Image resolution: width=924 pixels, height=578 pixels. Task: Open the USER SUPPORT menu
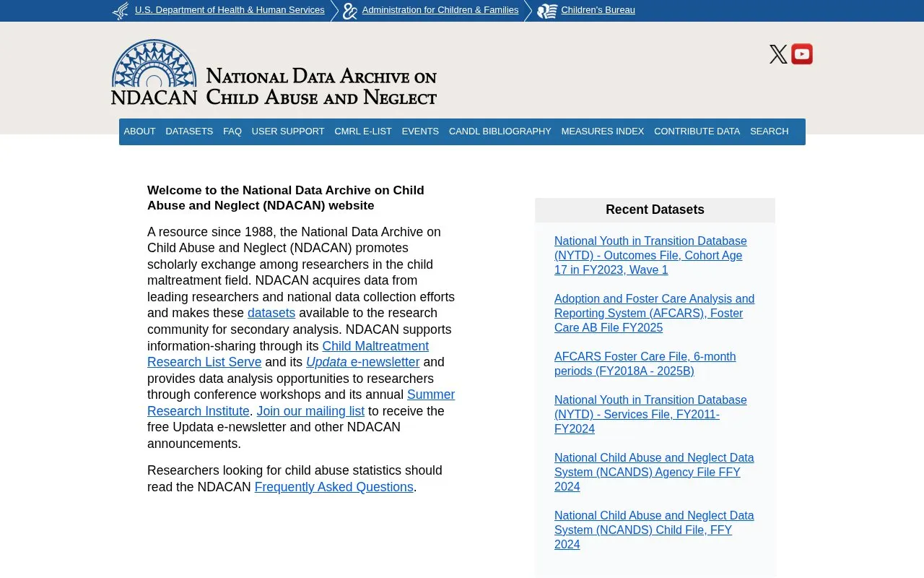pyautogui.click(x=288, y=131)
